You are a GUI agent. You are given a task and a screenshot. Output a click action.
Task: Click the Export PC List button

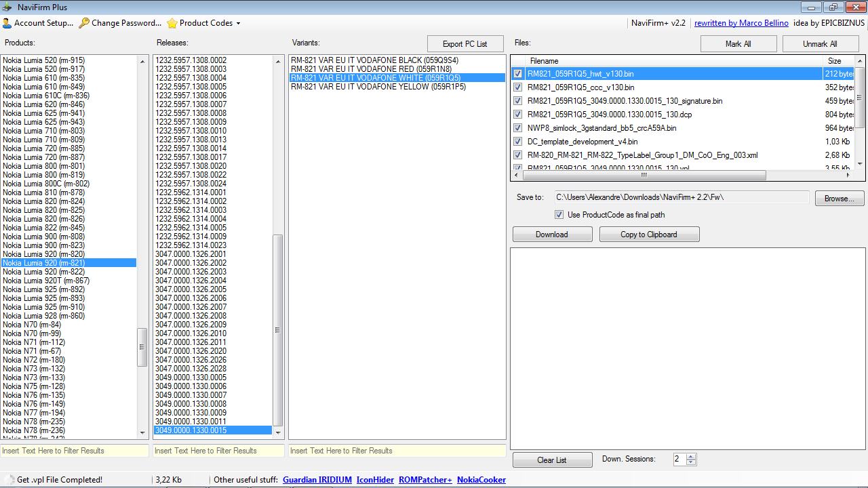[x=465, y=44]
